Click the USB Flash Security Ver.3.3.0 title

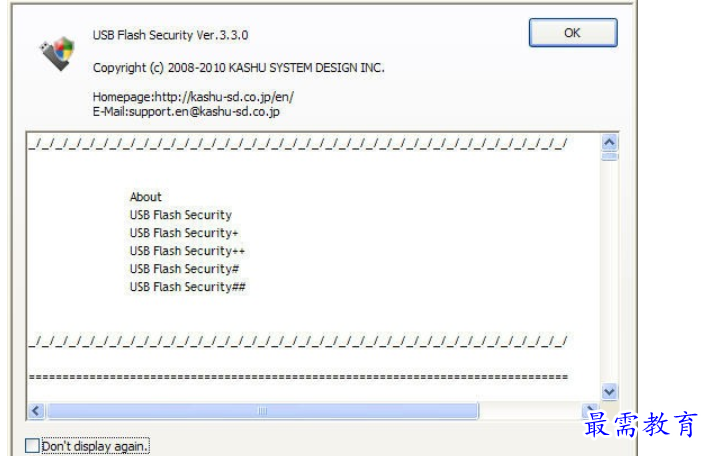coord(170,35)
